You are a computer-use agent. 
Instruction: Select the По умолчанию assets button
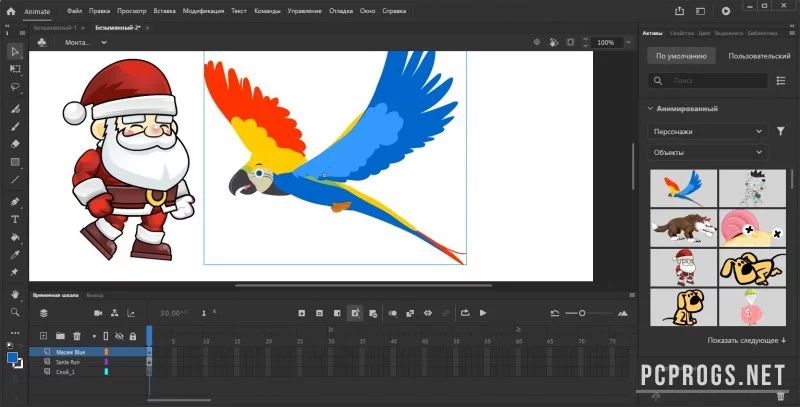pos(681,56)
